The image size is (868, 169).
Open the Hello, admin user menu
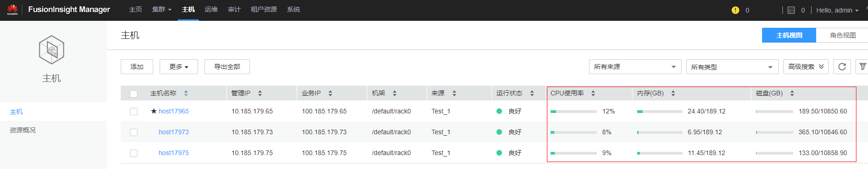point(837,10)
